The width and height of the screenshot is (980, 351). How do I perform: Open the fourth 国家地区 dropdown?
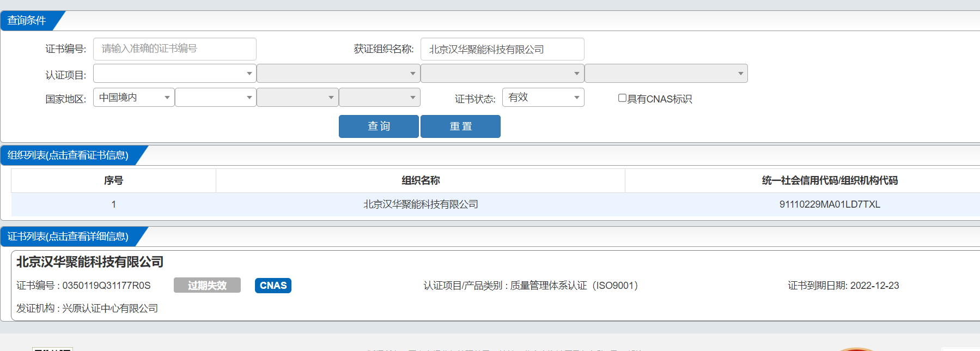380,98
